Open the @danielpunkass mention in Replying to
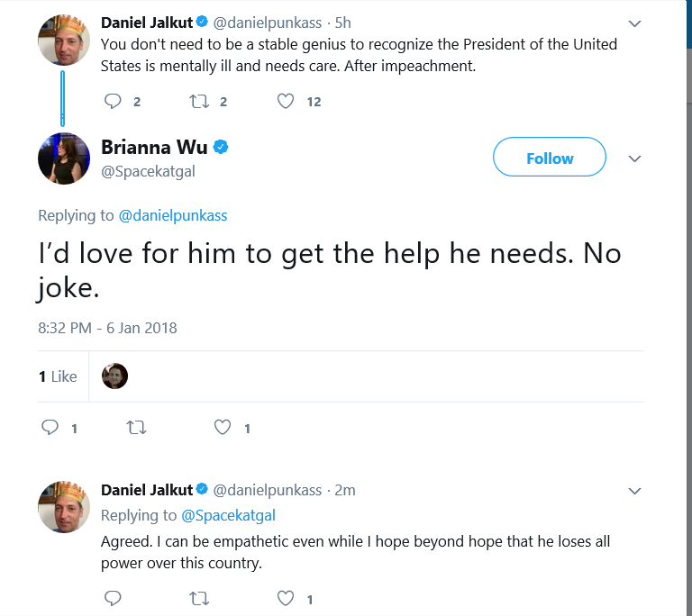The width and height of the screenshot is (692, 616). [x=173, y=215]
